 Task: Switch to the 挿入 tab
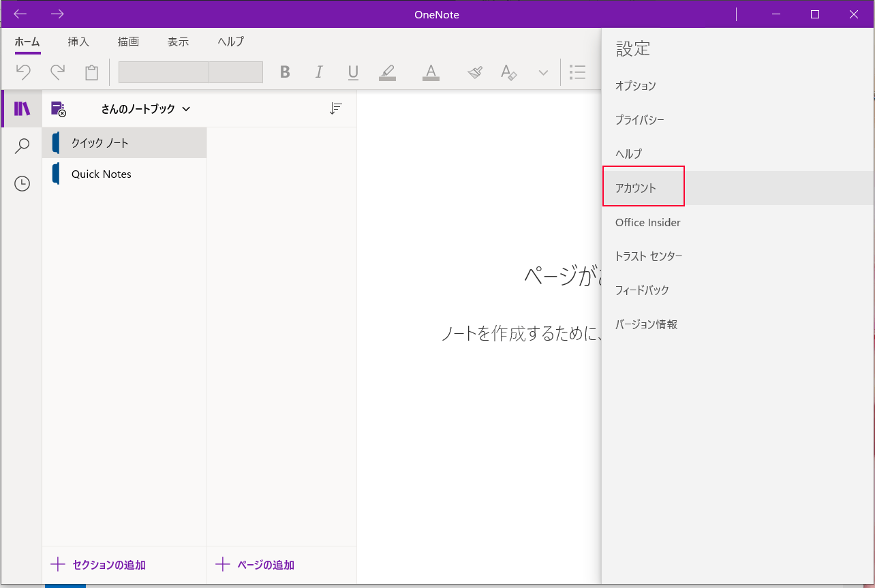click(x=78, y=42)
